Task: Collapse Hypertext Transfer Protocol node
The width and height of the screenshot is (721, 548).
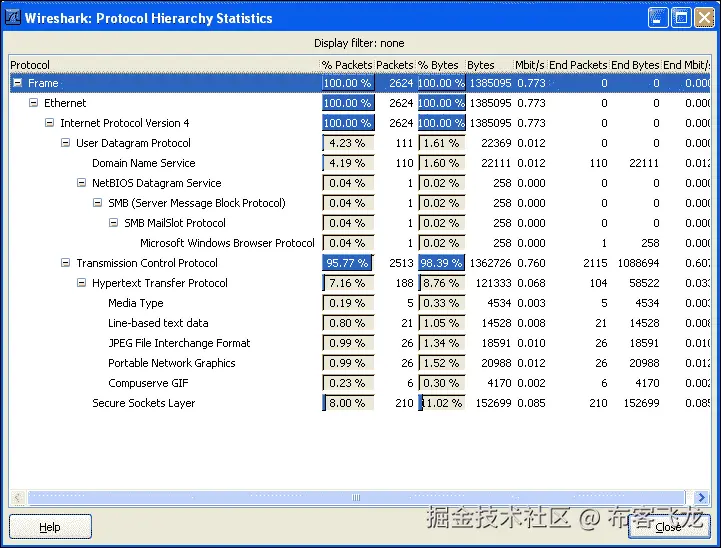Action: tap(81, 282)
